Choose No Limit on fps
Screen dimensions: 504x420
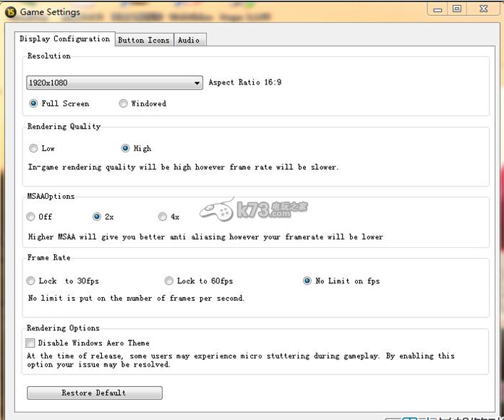(x=307, y=281)
